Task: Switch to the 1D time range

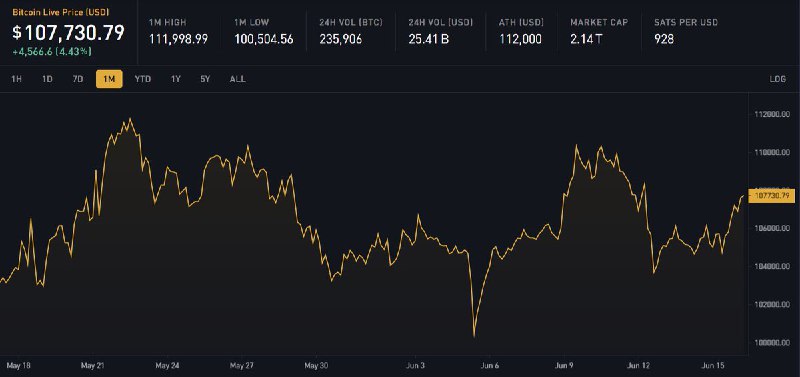Action: click(47, 79)
